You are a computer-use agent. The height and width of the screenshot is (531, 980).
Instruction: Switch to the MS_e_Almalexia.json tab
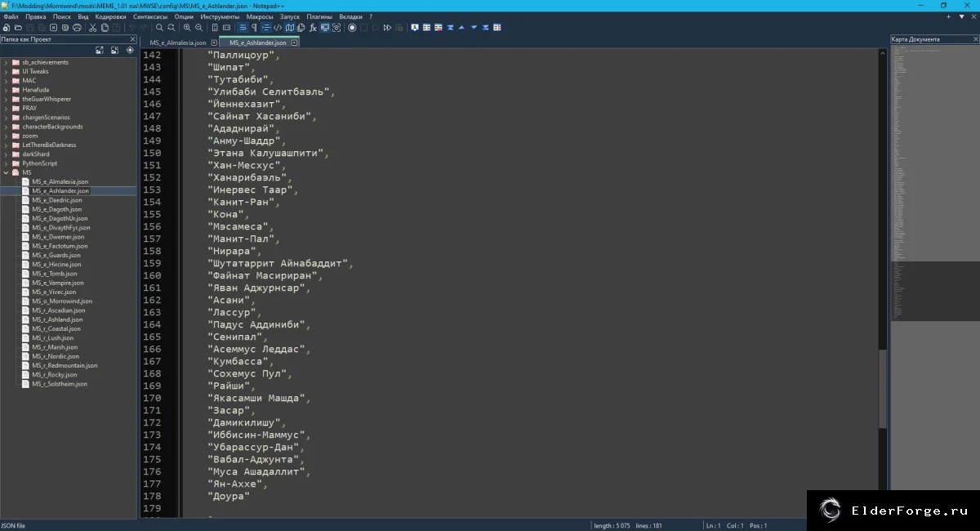click(x=178, y=42)
